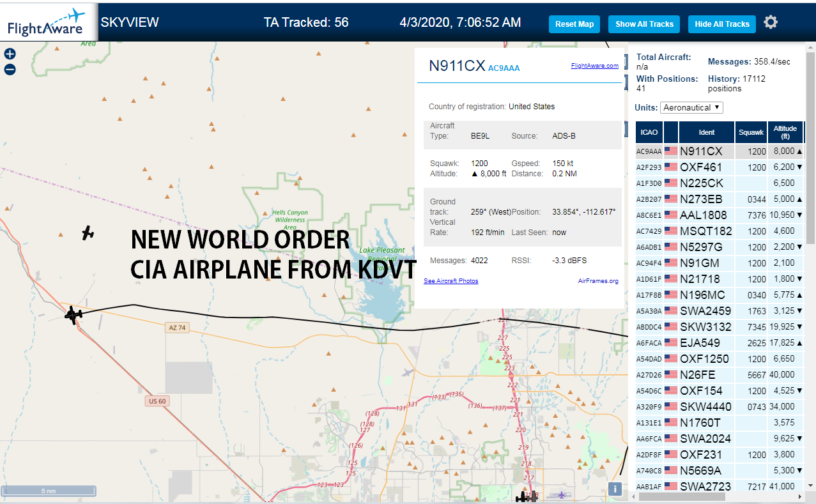Open the FlightAware.com link in info panel

[x=594, y=66]
